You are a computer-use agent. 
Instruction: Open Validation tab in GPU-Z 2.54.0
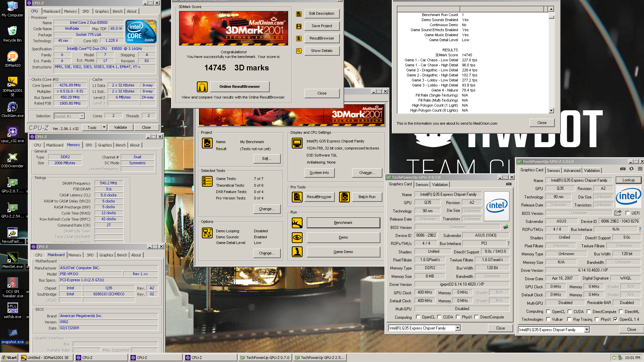click(592, 171)
